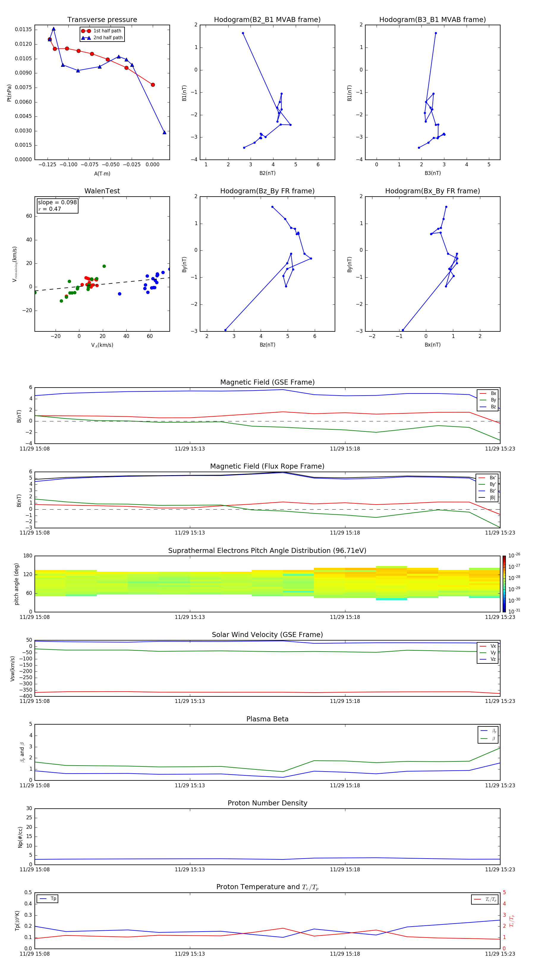Click the By' entry in flux rope legend
The height and width of the screenshot is (980, 535).
tap(487, 484)
